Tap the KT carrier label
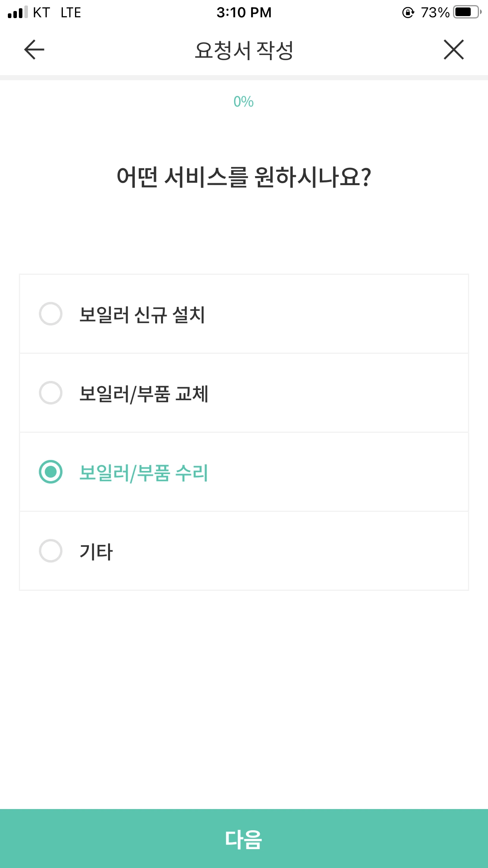This screenshot has width=488, height=868. click(41, 13)
